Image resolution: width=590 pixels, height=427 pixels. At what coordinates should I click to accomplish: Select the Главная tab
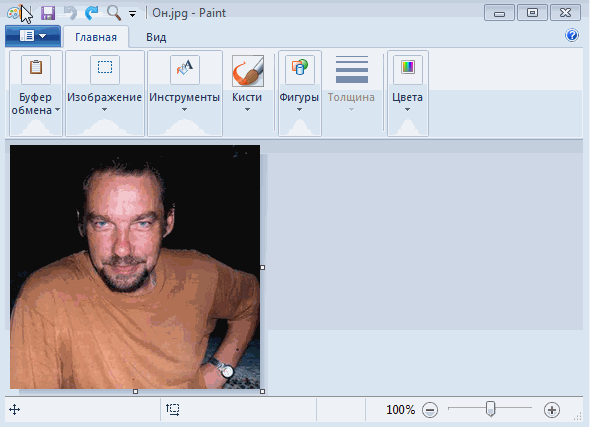(x=96, y=37)
